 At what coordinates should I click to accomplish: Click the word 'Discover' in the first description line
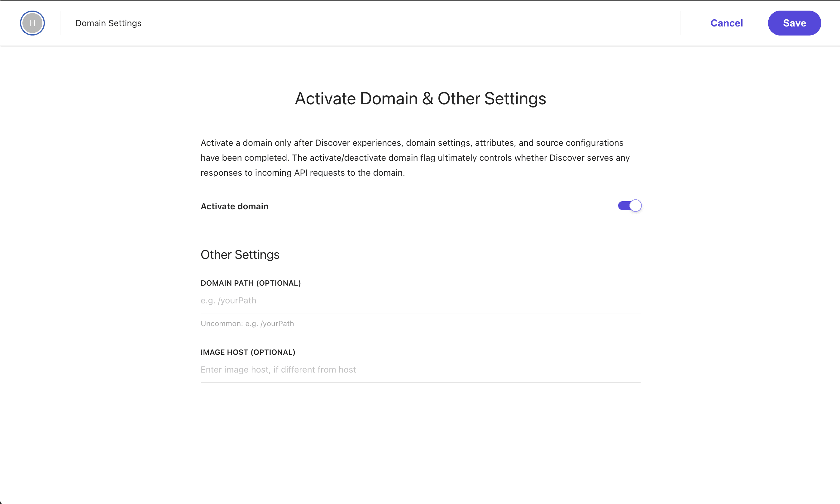[x=332, y=143]
